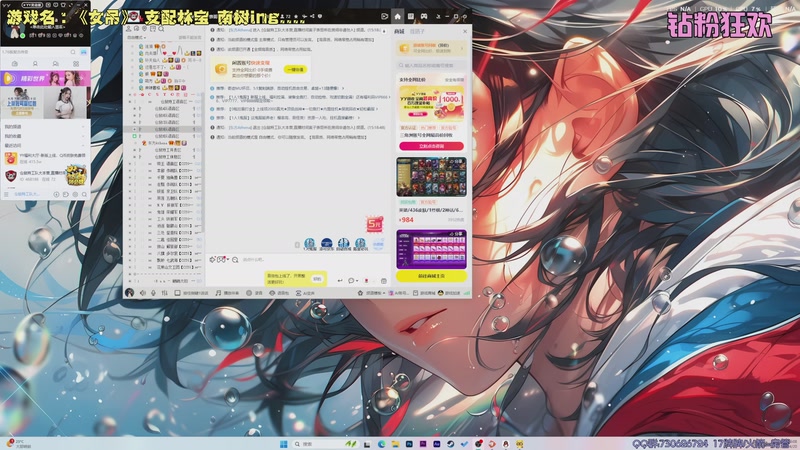The image size is (800, 450).
Task: Click the YY user avatar with green status dot
Action: (15, 31)
